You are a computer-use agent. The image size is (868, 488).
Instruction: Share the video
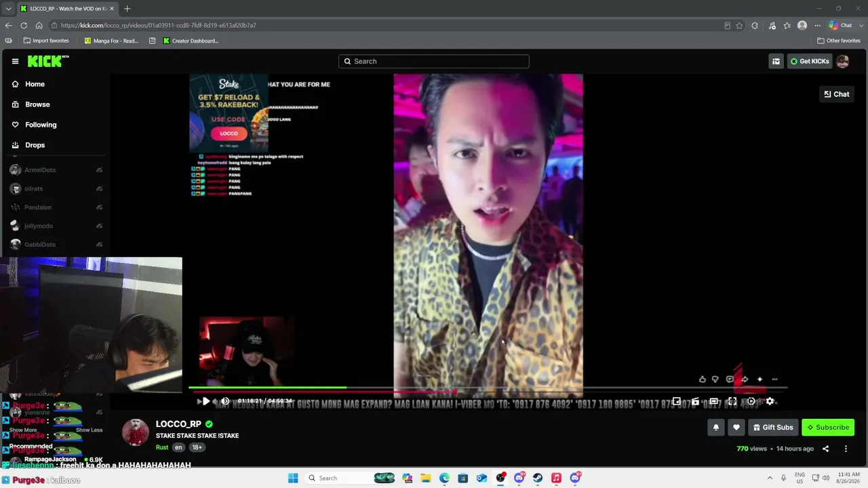click(x=825, y=449)
